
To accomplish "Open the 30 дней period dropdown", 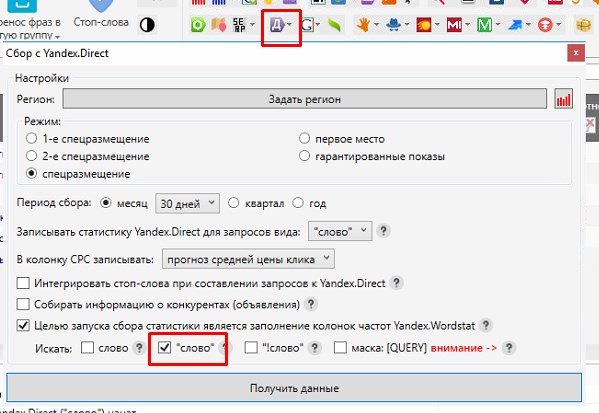I will click(187, 203).
